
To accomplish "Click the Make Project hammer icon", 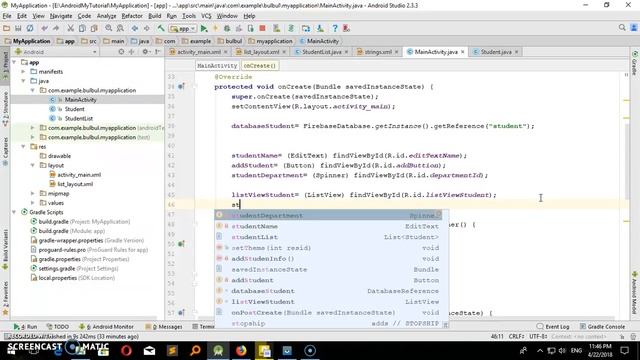I will click(x=161, y=28).
